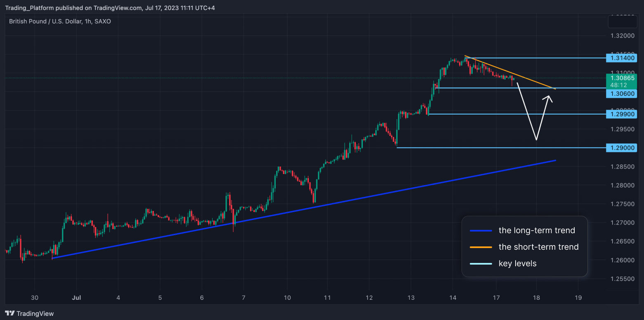Click the Jul label on the time axis
Screen dimensions: 644x320
76,298
